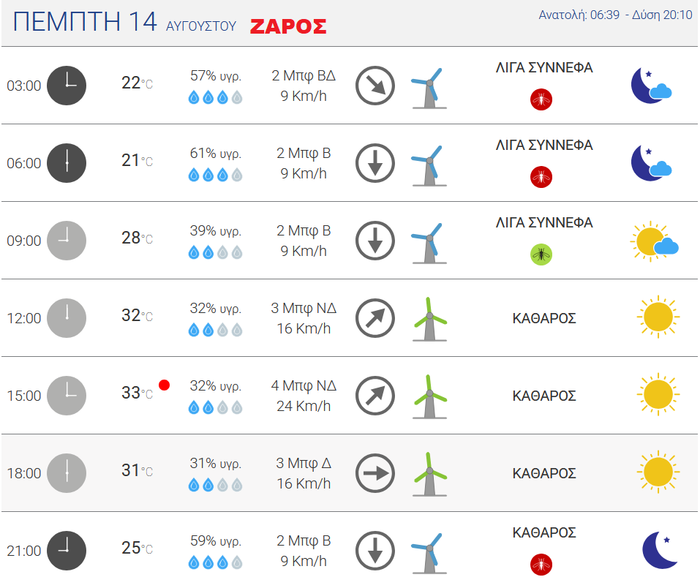Click the ΠΕΜΠΤΗ 14 date heading

(x=85, y=21)
